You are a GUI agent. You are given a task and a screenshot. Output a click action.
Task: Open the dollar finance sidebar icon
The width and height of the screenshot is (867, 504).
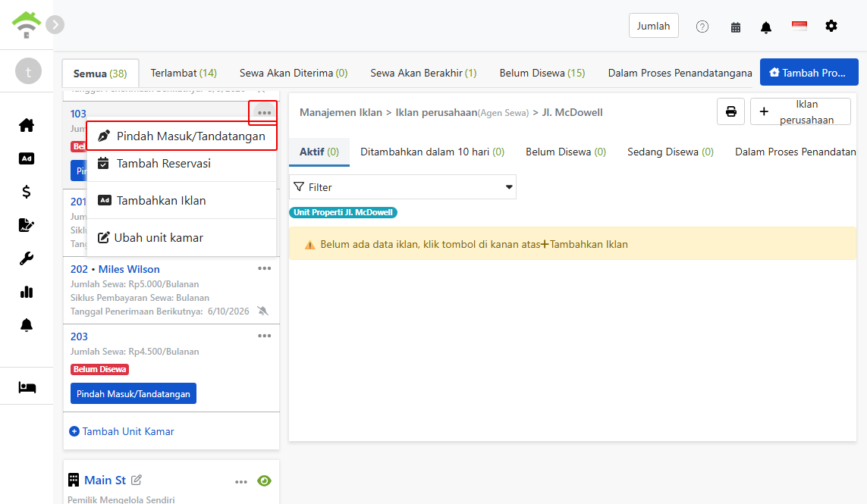point(27,192)
